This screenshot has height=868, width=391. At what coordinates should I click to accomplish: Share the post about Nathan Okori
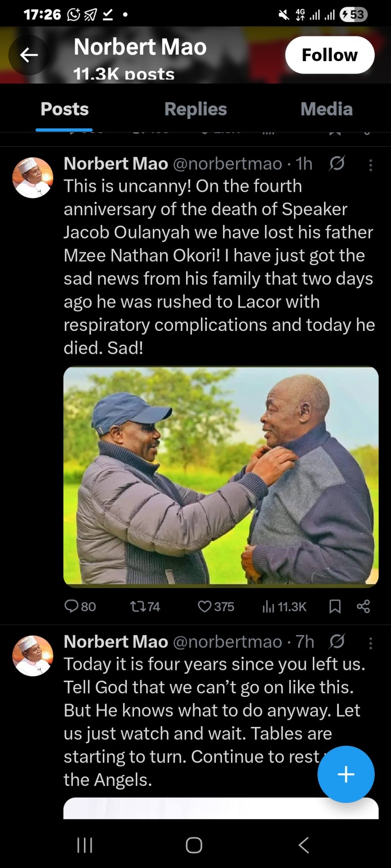[363, 607]
